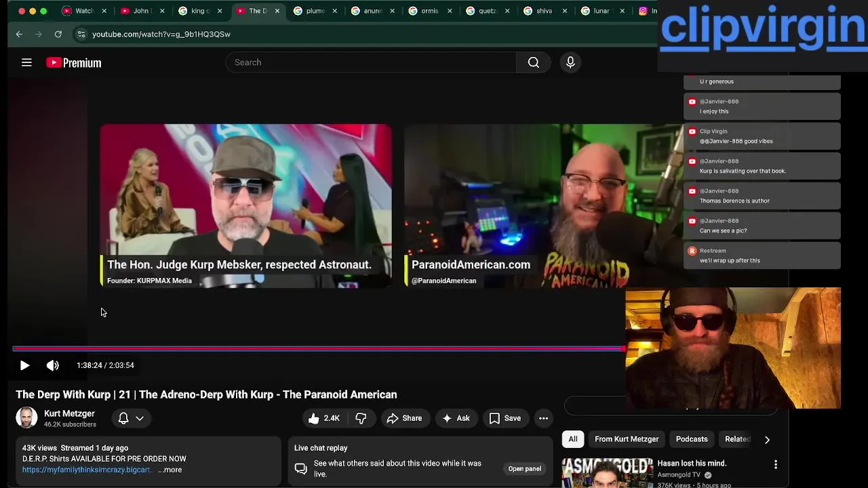Image resolution: width=868 pixels, height=488 pixels.
Task: Reload the browser page
Action: click(x=58, y=34)
